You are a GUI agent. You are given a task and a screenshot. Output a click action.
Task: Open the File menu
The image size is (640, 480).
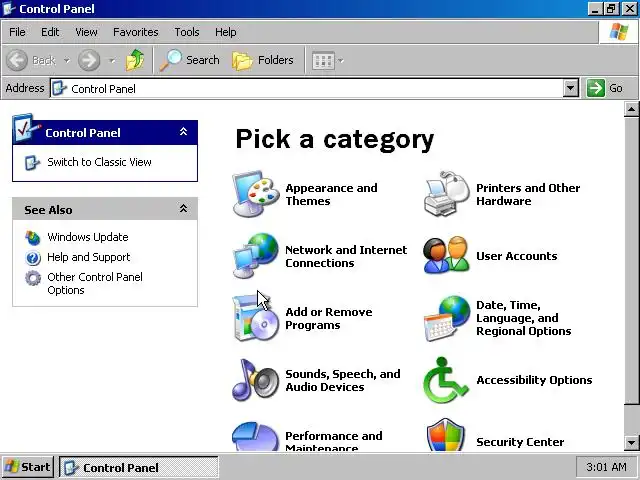[17, 32]
